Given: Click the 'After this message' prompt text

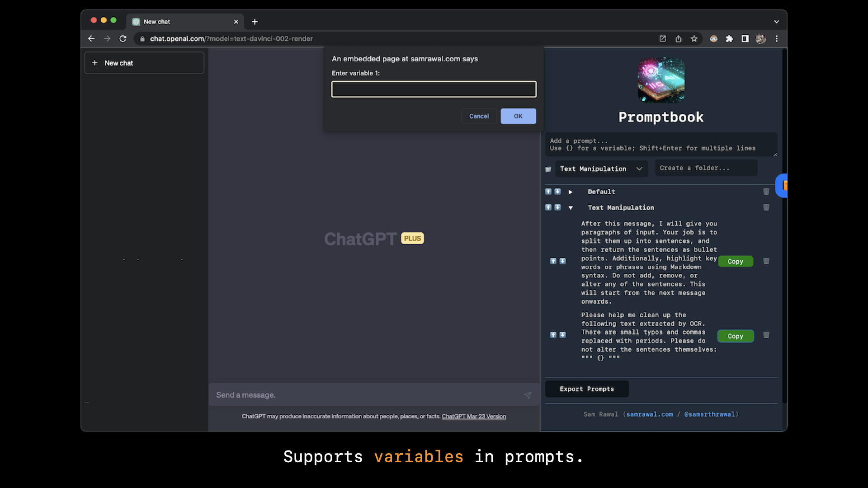Looking at the screenshot, I should pos(649,263).
